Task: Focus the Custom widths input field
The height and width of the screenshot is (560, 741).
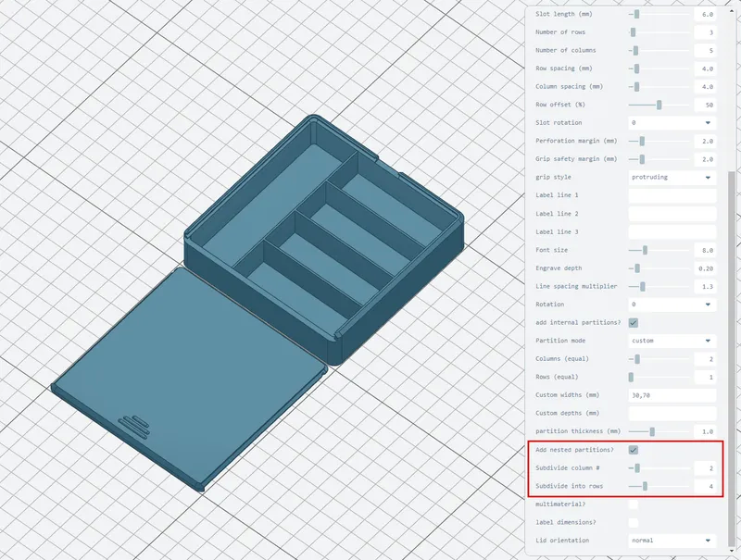Action: coord(672,395)
